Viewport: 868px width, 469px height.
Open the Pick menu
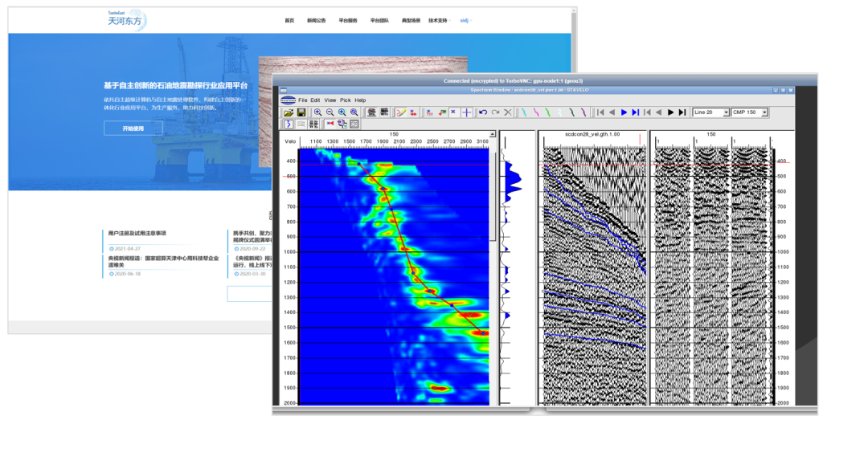[x=345, y=100]
